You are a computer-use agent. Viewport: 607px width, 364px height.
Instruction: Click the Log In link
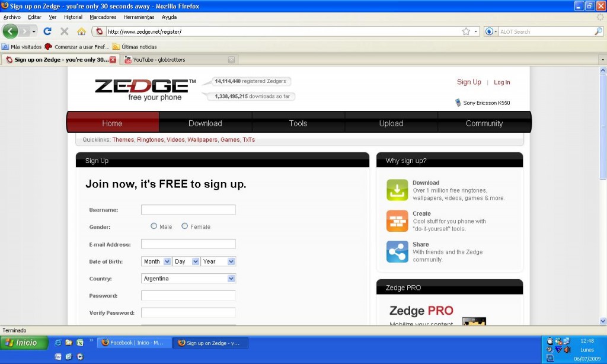[501, 82]
